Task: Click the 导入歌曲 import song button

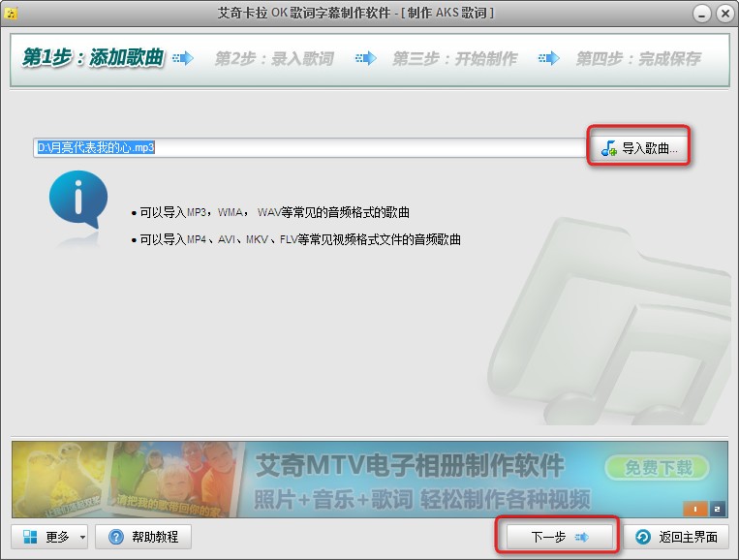Action: click(x=639, y=148)
